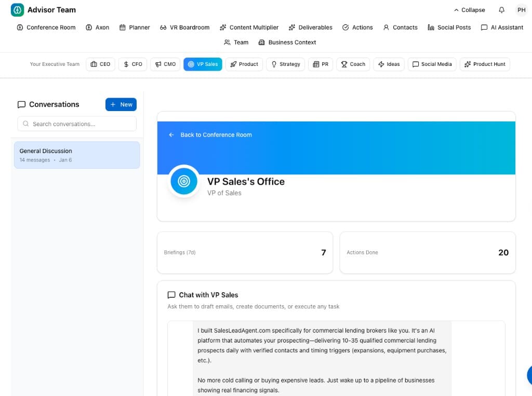Image resolution: width=532 pixels, height=396 pixels.
Task: Click the '14 messages' text
Action: coord(35,160)
